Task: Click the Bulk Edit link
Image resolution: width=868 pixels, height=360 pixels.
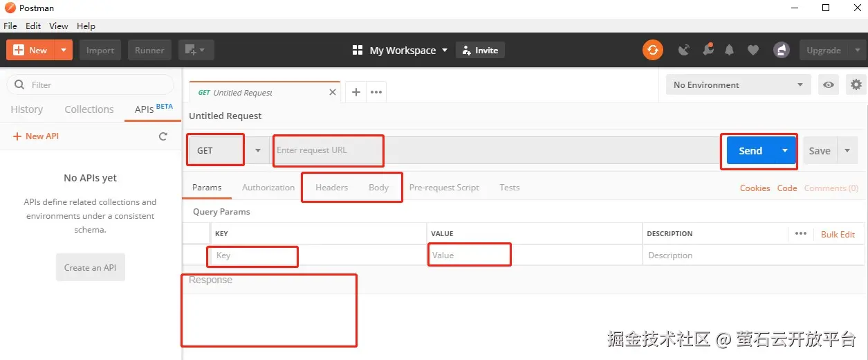Action: click(x=838, y=235)
